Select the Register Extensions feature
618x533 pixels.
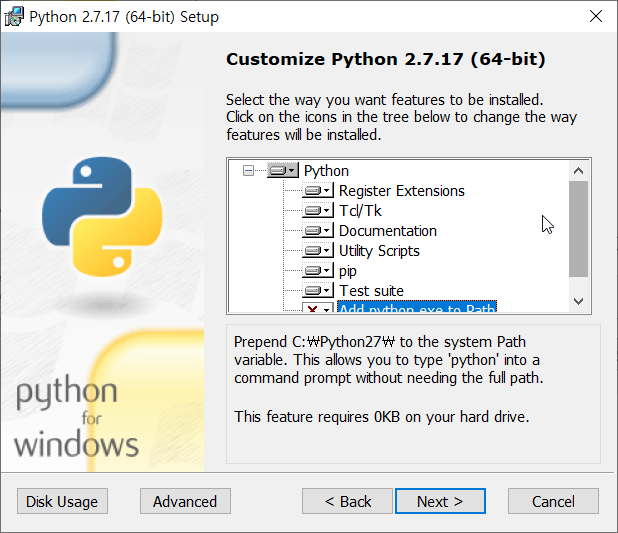point(402,191)
